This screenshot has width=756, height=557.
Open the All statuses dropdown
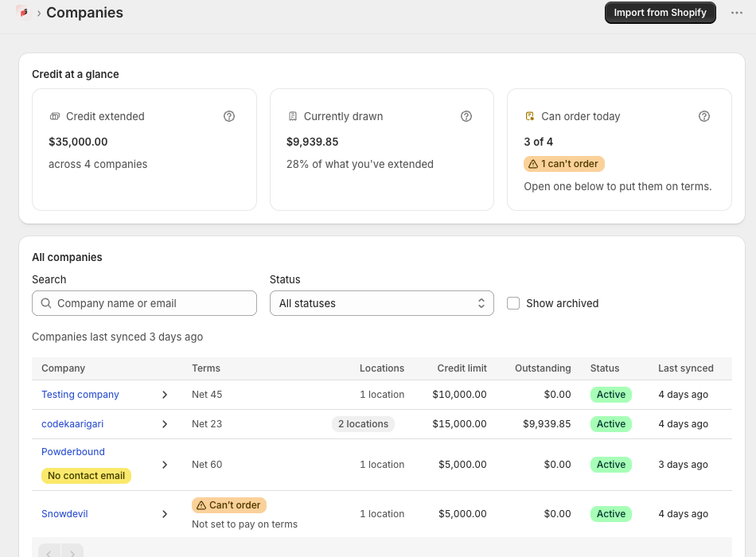[x=382, y=303]
